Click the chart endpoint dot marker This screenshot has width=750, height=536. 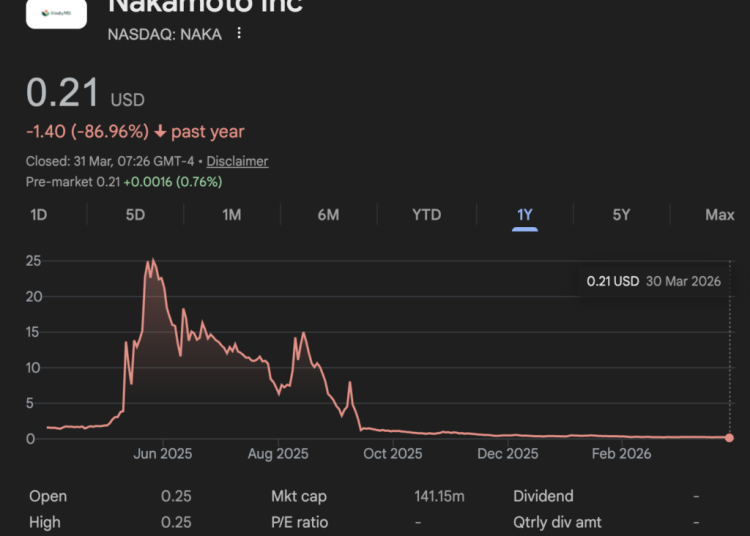(729, 438)
